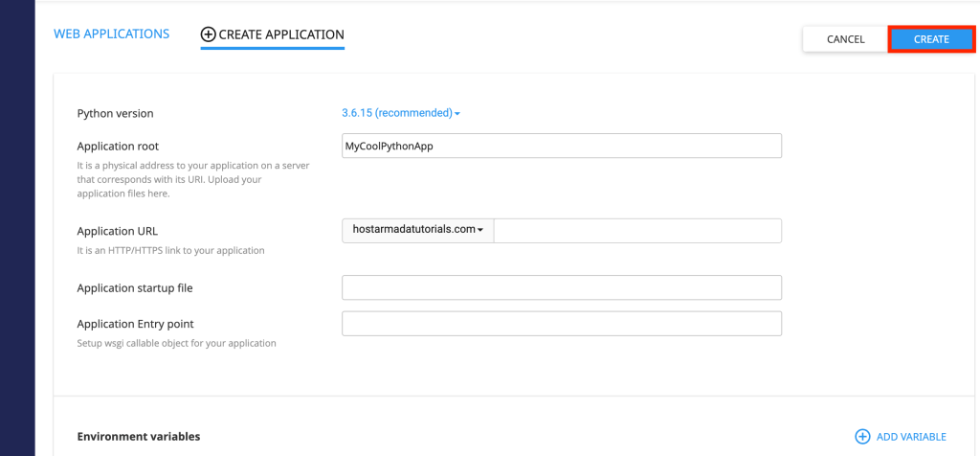Click the caret arrow next to hostarmadatutorials.com
The height and width of the screenshot is (456, 980).
tap(480, 230)
